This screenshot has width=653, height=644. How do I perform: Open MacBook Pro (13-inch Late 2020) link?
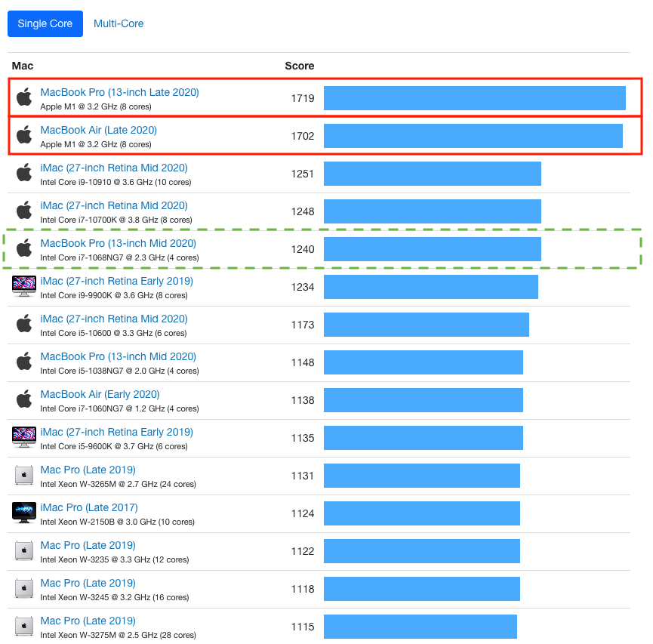[119, 92]
